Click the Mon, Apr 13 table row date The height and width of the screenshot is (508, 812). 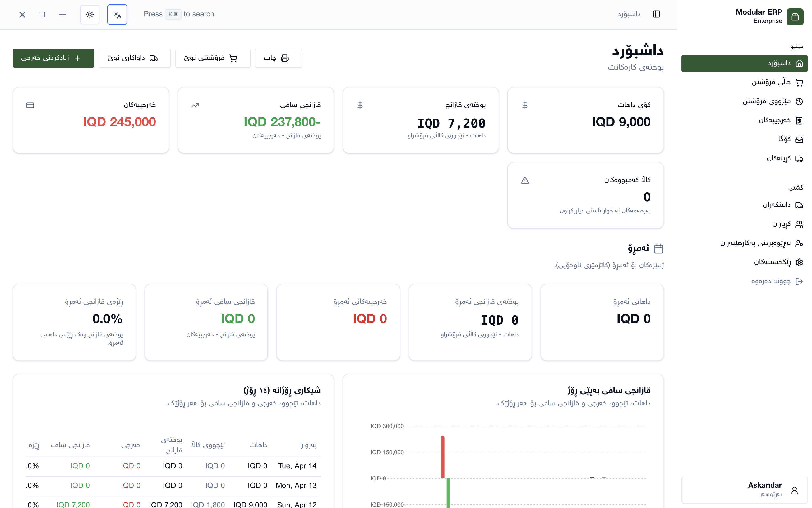click(296, 485)
